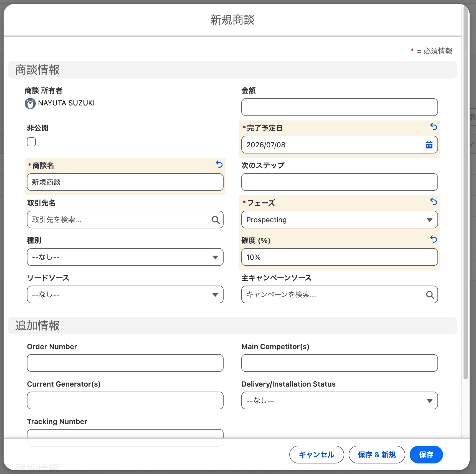
Task: Focus the 金額 input field
Action: click(x=340, y=107)
